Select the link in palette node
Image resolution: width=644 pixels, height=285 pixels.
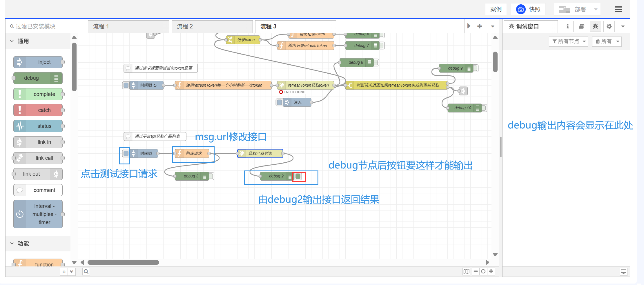(38, 142)
